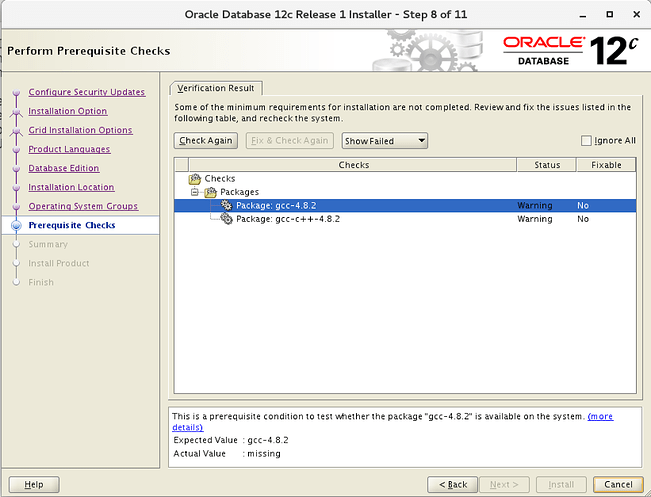651x497 pixels.
Task: Click the Fixable column header
Action: tap(606, 165)
